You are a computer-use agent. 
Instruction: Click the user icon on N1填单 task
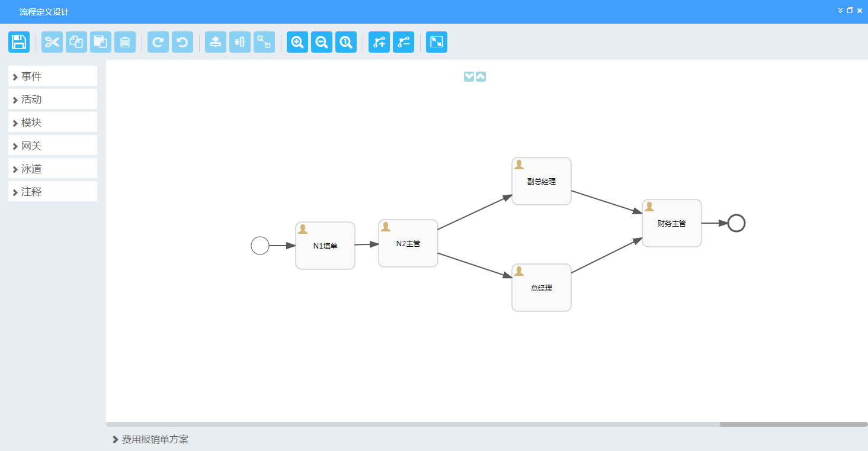pos(303,229)
